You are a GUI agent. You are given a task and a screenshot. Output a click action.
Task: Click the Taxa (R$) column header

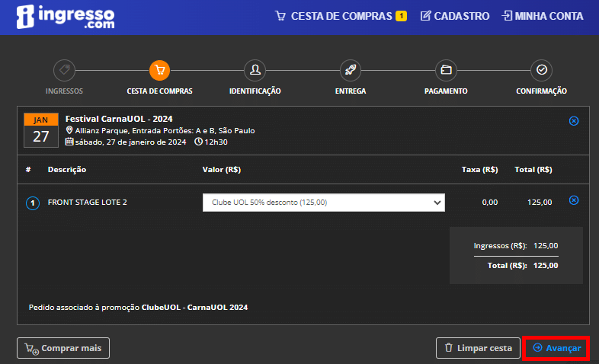pyautogui.click(x=479, y=169)
